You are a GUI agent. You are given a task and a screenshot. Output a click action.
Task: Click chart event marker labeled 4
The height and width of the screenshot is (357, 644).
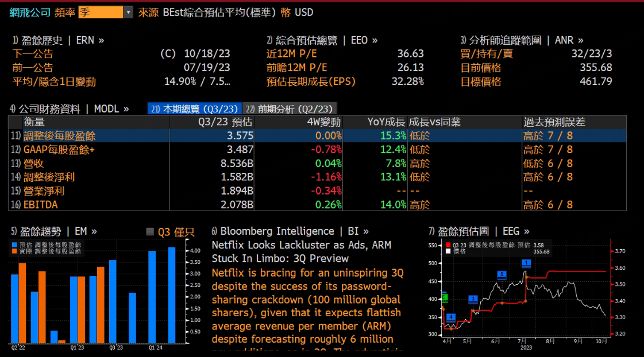450,317
